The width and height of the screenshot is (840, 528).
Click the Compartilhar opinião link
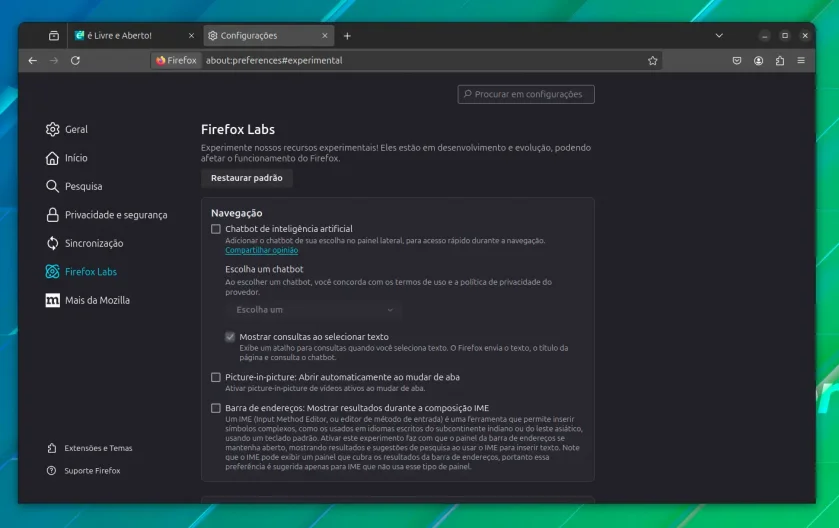click(x=261, y=250)
